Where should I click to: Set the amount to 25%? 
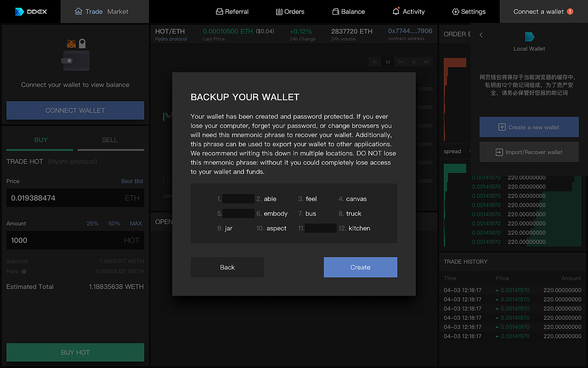point(93,224)
